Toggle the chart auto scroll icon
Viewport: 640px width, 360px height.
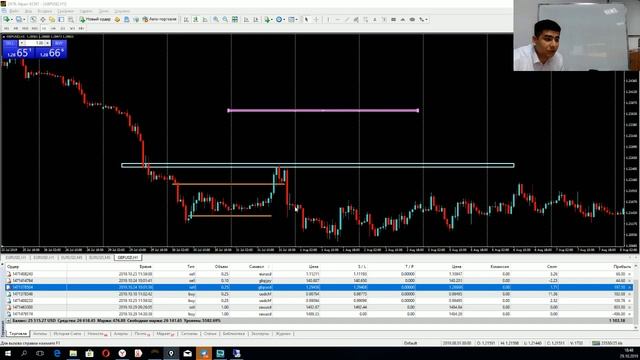click(246, 19)
